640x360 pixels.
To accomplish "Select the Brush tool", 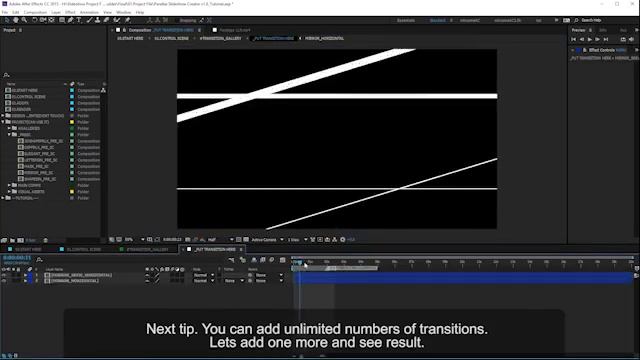I will [x=89, y=20].
